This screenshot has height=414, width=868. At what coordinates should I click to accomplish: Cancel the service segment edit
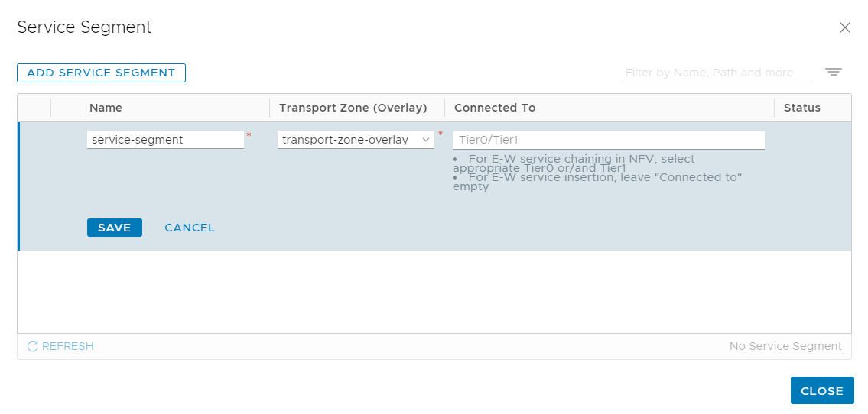pos(190,228)
